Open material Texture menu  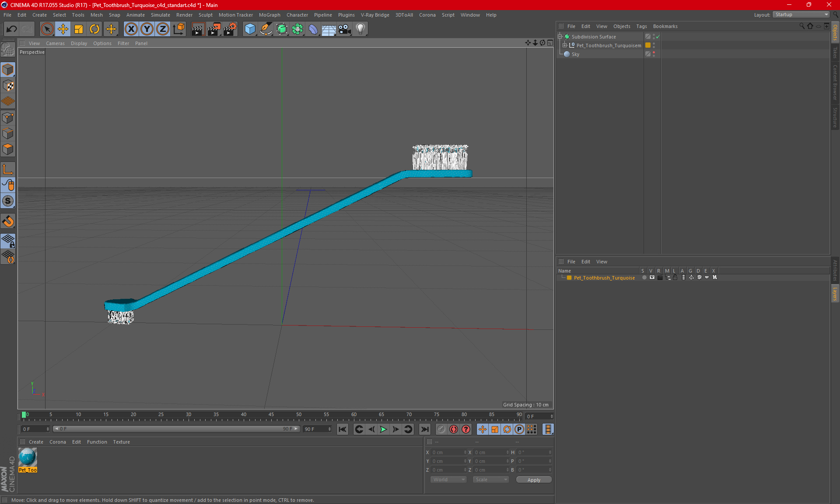121,442
